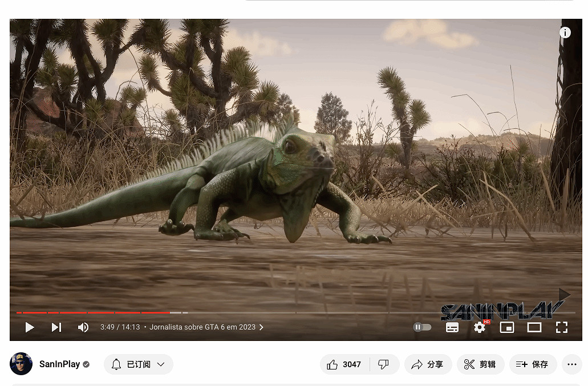Switch to miniplayer mode

point(506,327)
